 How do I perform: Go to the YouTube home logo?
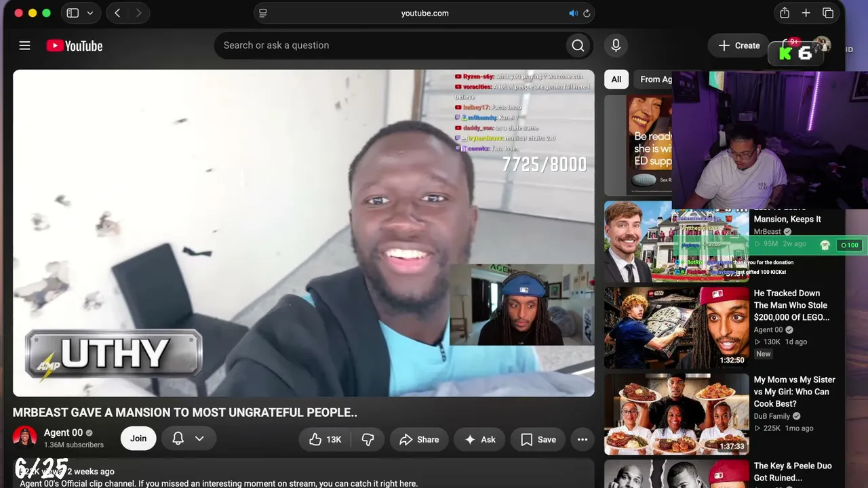(x=75, y=45)
